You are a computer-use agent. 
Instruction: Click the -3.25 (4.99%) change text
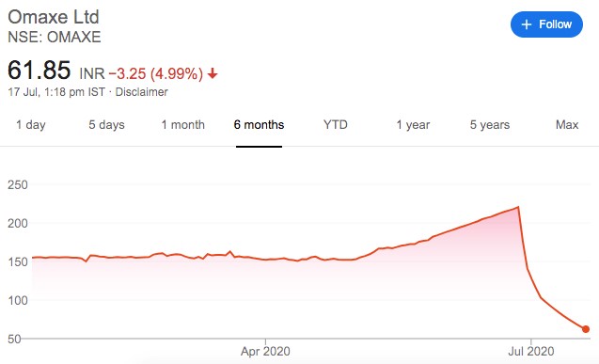pos(156,73)
